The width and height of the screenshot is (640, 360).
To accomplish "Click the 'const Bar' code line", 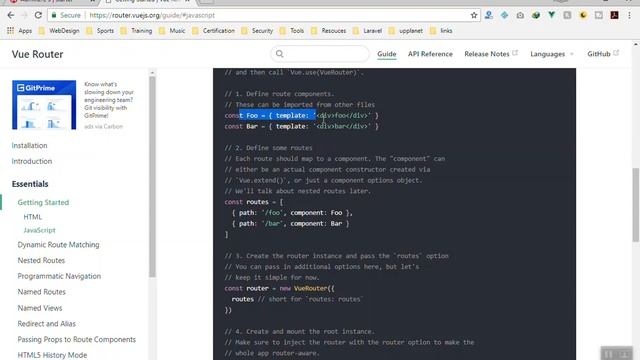I will tap(302, 127).
